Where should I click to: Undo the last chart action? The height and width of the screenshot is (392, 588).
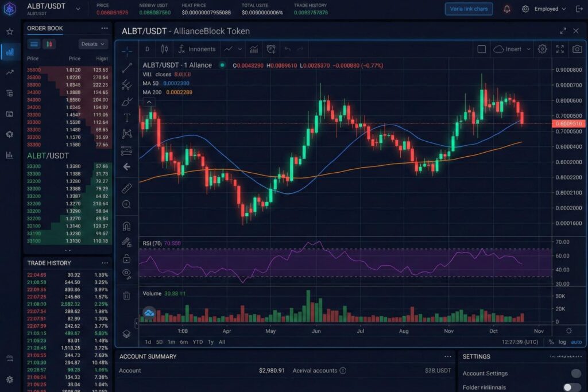coord(288,49)
